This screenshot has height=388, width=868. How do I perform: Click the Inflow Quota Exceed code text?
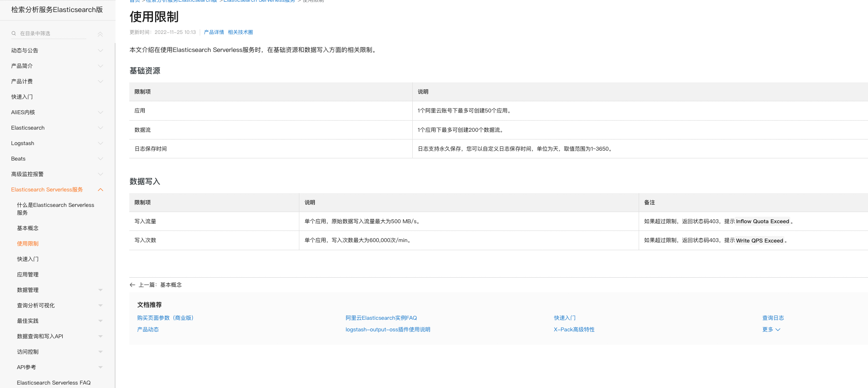pos(763,221)
